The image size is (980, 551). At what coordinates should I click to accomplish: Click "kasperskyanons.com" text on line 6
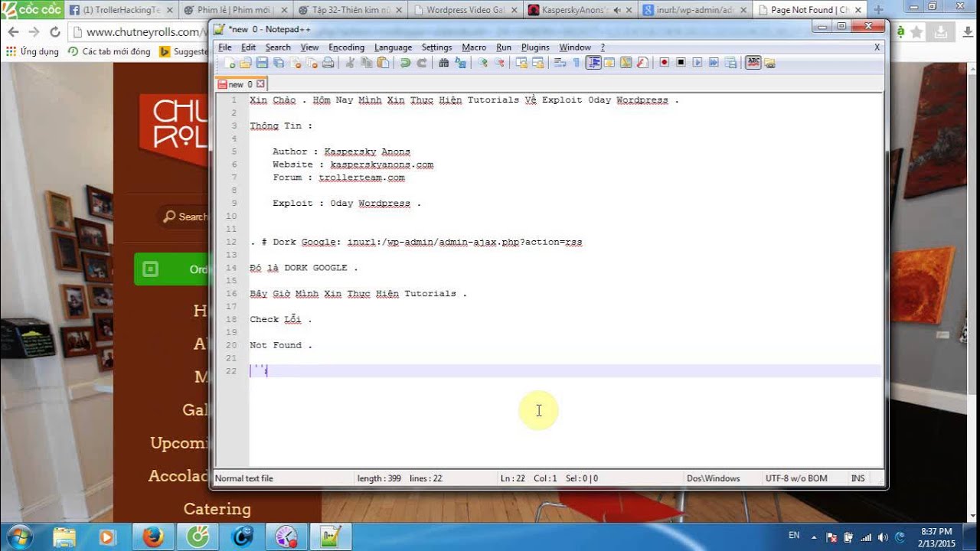[x=381, y=165]
